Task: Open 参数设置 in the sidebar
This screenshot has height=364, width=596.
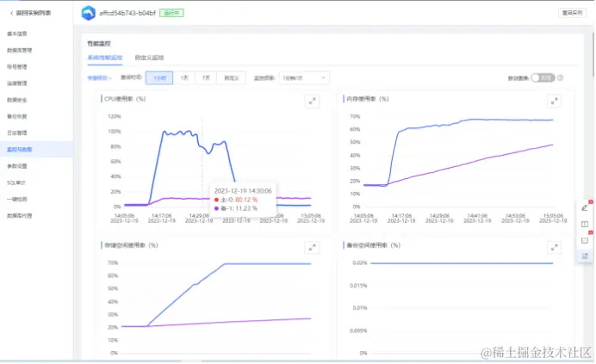Action: coord(17,166)
